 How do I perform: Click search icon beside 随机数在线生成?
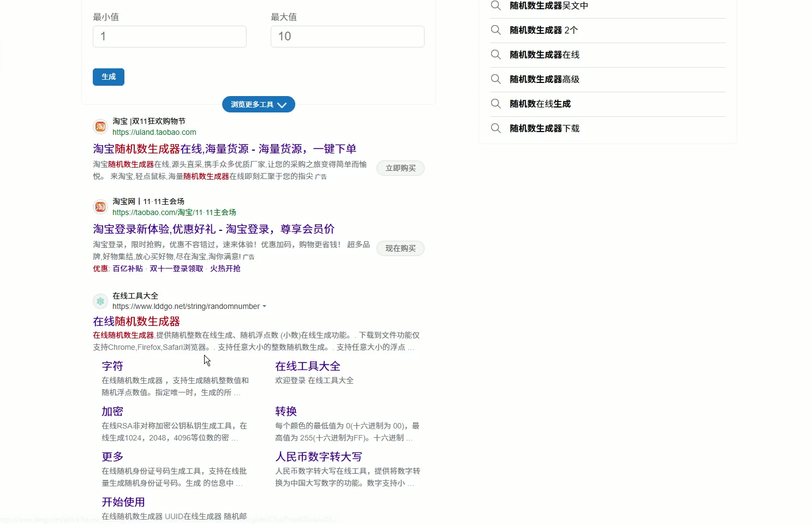tap(495, 104)
